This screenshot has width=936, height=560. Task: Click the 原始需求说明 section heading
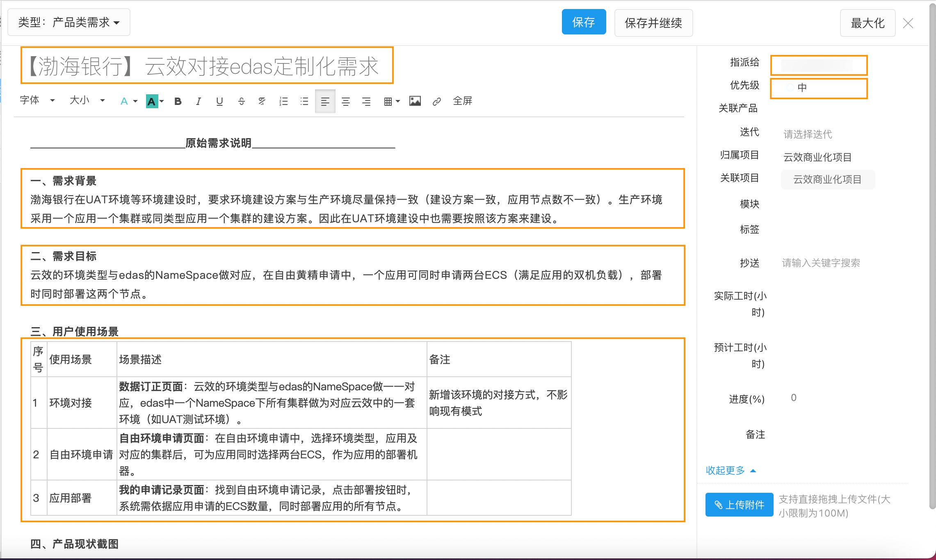click(218, 143)
